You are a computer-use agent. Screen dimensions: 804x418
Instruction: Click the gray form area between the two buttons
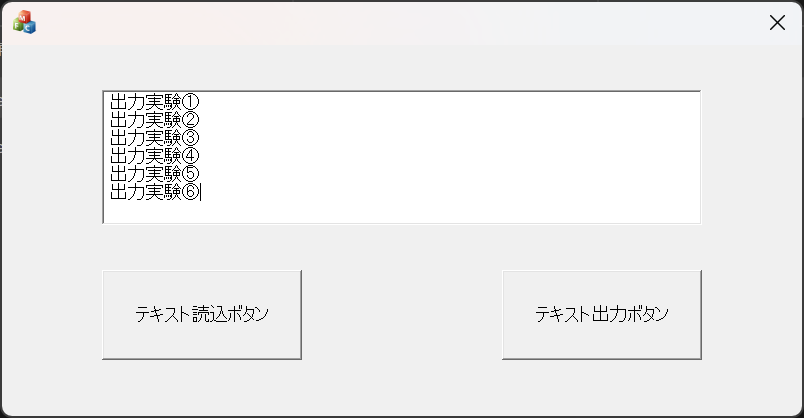pos(401,314)
